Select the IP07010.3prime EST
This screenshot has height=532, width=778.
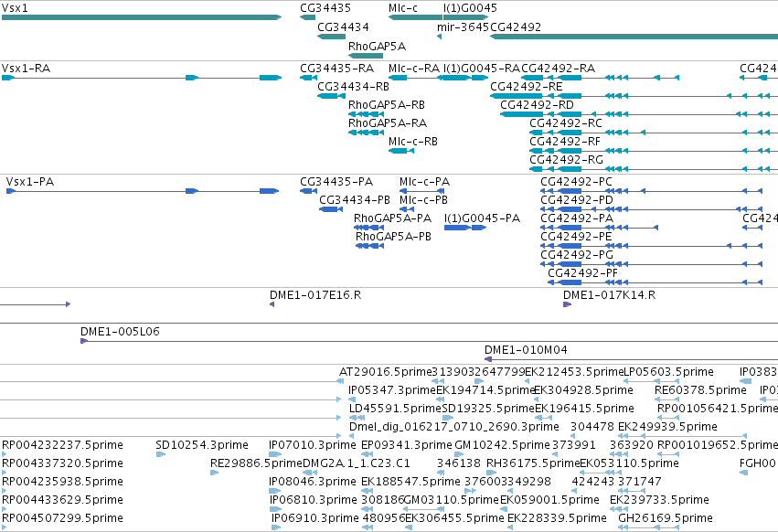point(275,454)
